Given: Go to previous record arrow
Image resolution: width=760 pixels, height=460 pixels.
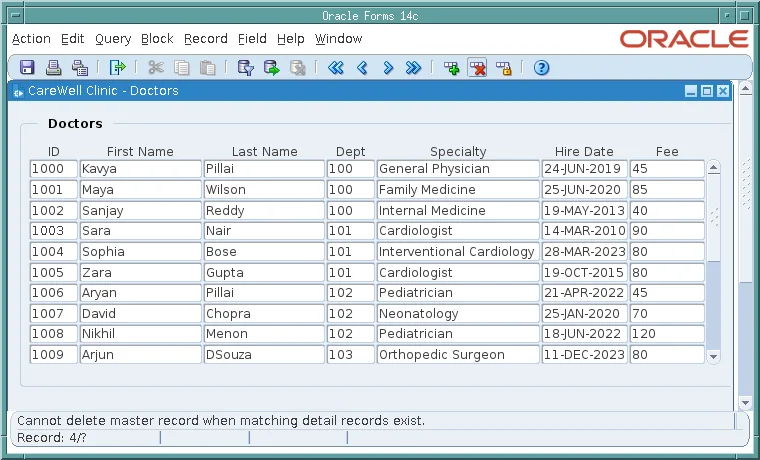Looking at the screenshot, I should (x=362, y=67).
